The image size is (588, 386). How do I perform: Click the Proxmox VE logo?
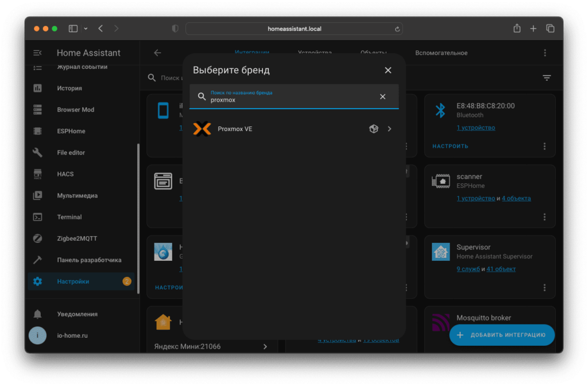click(x=202, y=129)
